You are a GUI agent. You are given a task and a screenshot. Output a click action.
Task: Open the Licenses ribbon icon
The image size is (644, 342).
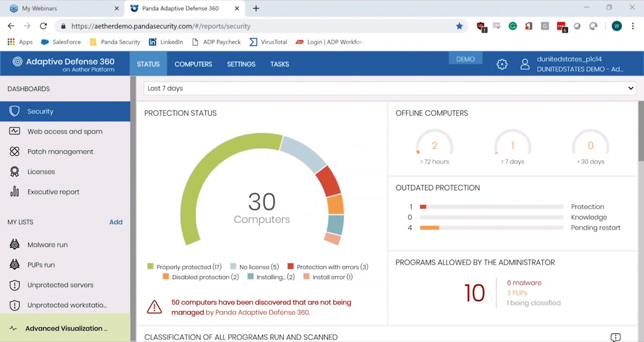click(14, 172)
